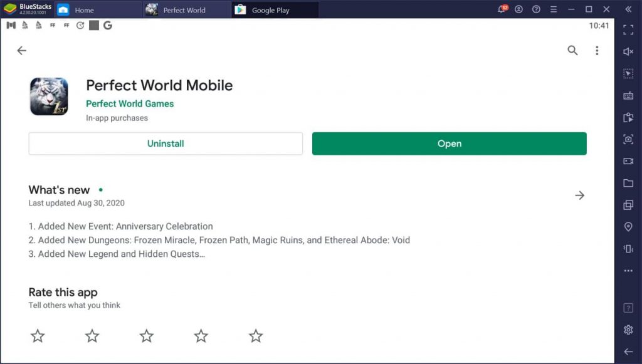This screenshot has height=364, width=642.
Task: Open Perfect World Mobile with green button
Action: pyautogui.click(x=449, y=143)
